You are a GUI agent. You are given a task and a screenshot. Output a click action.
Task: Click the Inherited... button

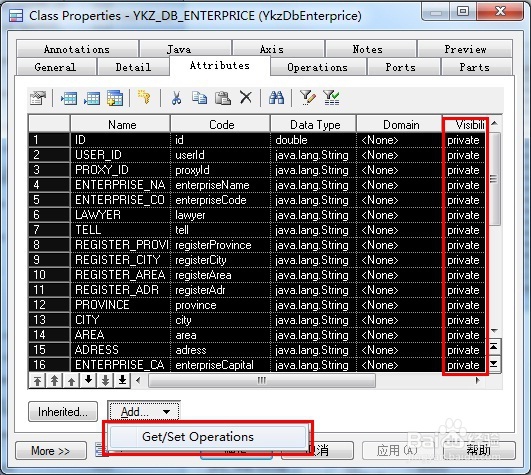63,412
